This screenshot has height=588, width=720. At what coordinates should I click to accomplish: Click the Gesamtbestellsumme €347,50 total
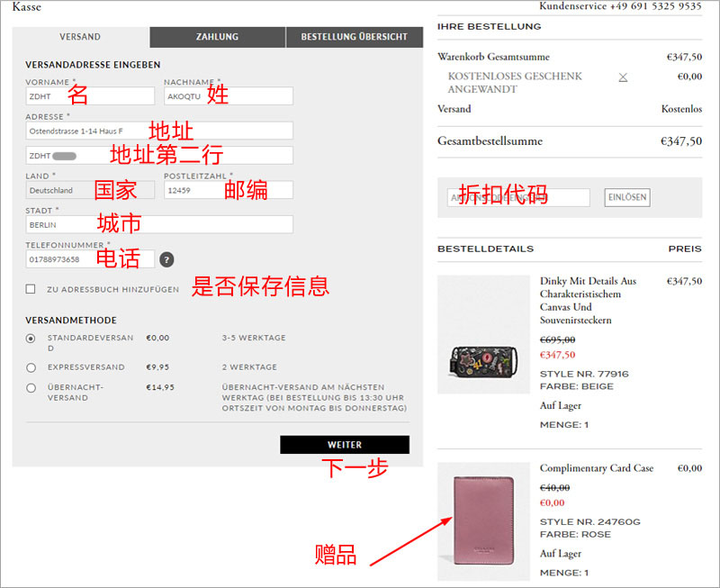pos(681,141)
